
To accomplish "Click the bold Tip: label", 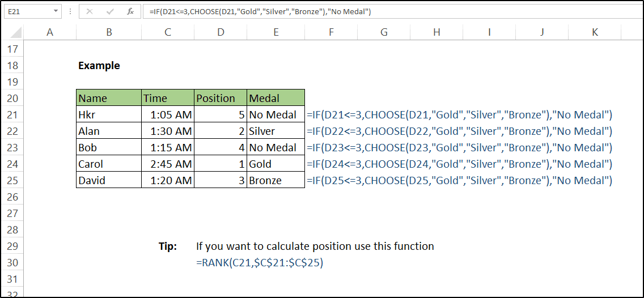I will (x=168, y=246).
